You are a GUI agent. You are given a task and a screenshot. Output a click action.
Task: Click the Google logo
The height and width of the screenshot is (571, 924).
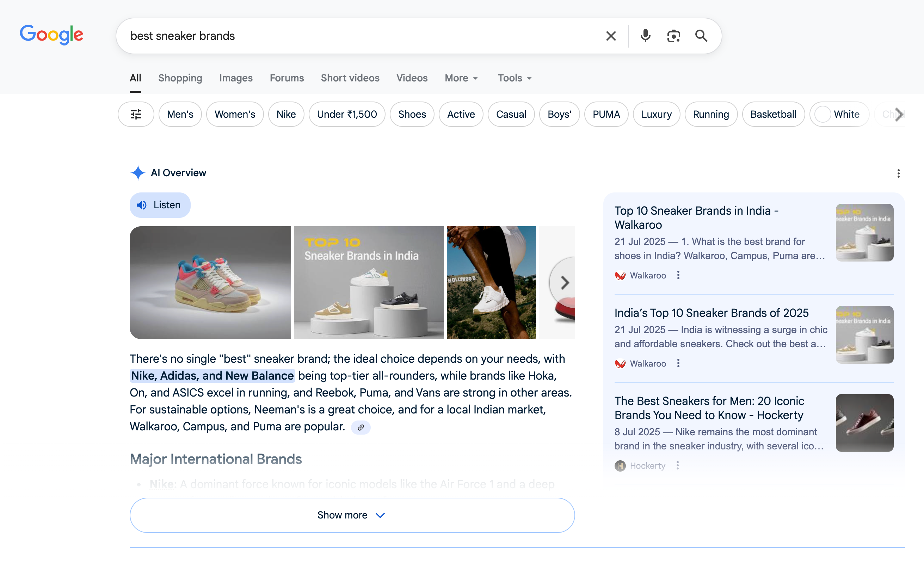52,35
